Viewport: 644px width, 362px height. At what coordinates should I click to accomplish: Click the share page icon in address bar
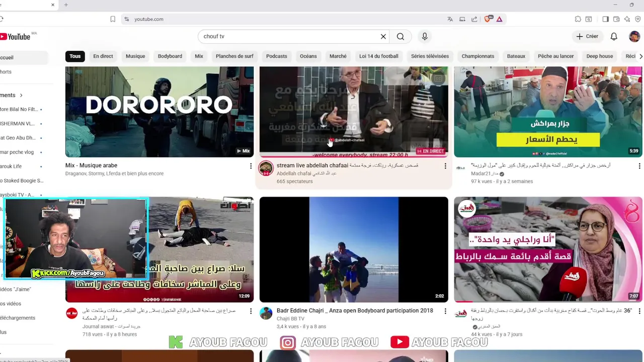[474, 19]
